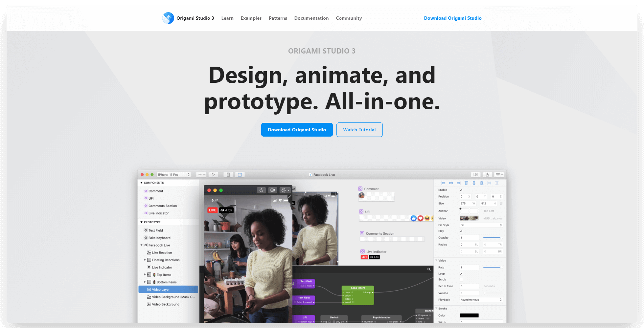
Task: Click the align right edges icon
Action: [x=458, y=183]
